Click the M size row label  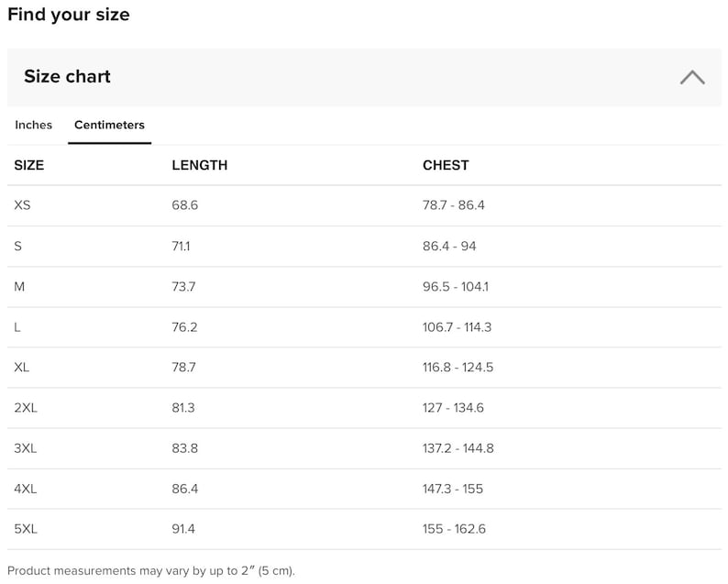pos(19,286)
